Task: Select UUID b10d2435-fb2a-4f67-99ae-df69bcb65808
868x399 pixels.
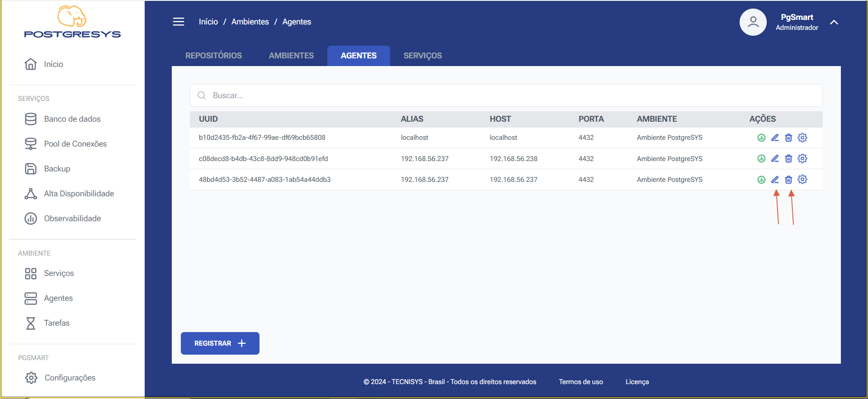Action: [262, 138]
